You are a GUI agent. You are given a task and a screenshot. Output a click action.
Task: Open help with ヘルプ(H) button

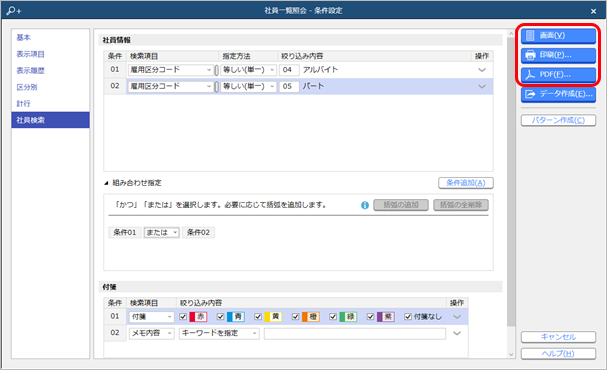point(558,353)
